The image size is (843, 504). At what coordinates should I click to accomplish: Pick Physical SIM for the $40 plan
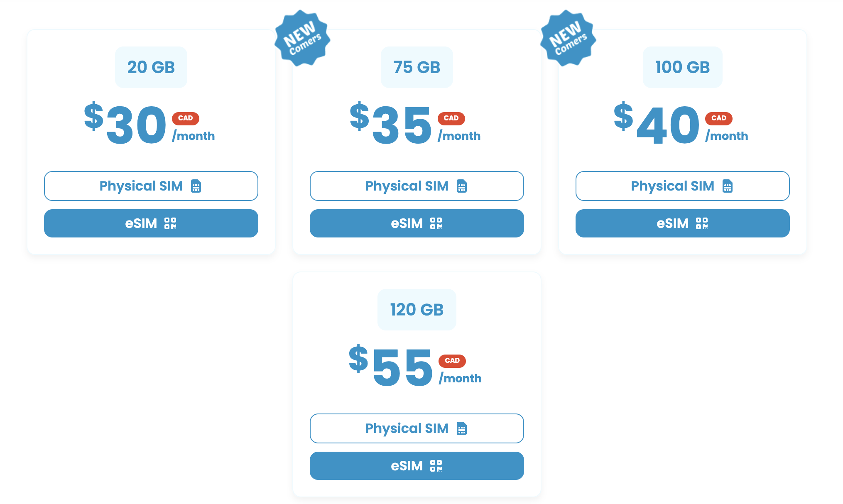[682, 186]
